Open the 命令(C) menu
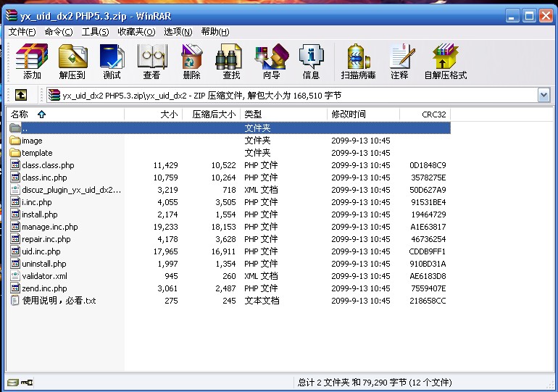 pos(59,32)
